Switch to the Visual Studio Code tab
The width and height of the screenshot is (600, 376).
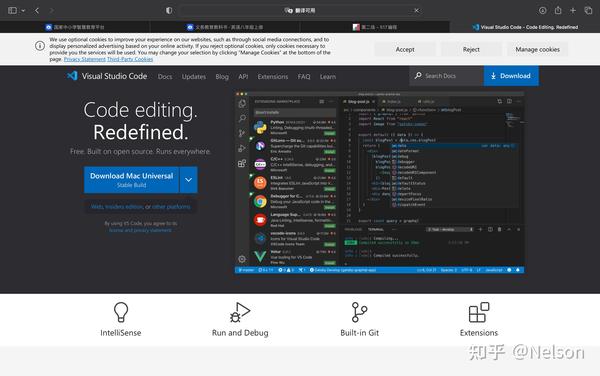(525, 27)
